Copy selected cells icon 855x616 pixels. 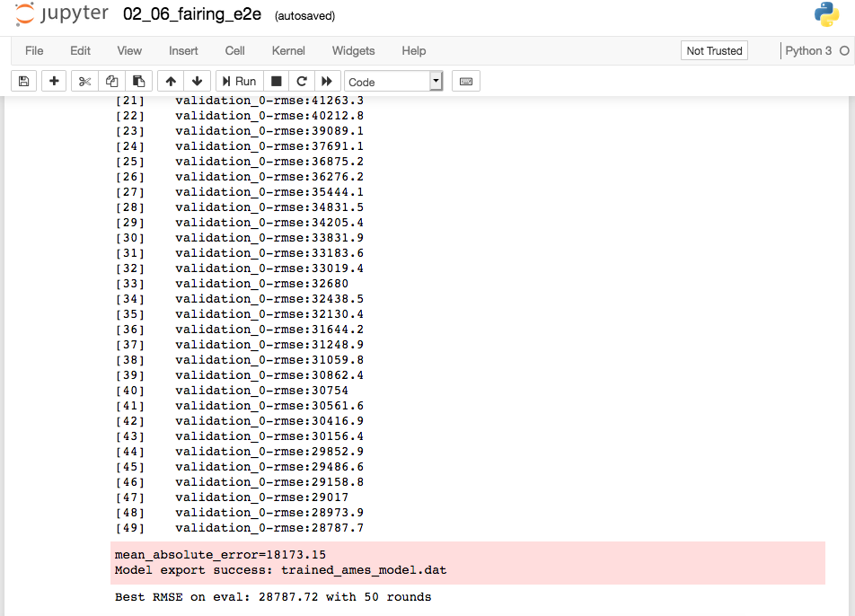tap(112, 82)
